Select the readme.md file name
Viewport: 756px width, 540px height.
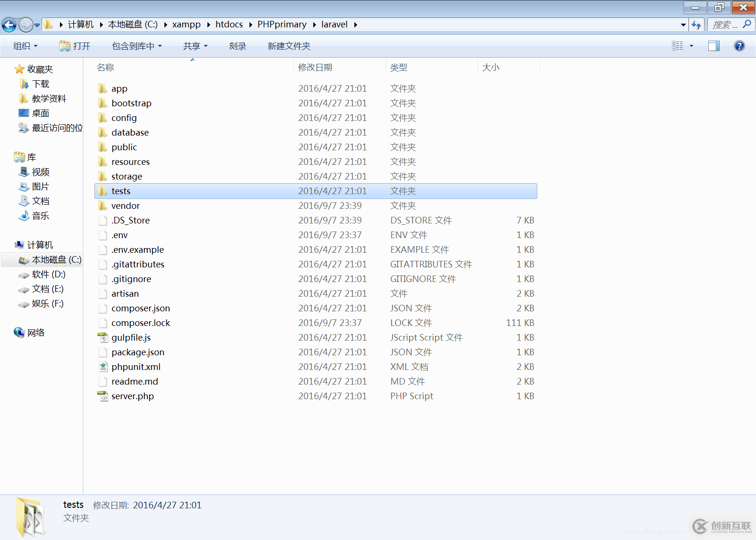pyautogui.click(x=135, y=381)
